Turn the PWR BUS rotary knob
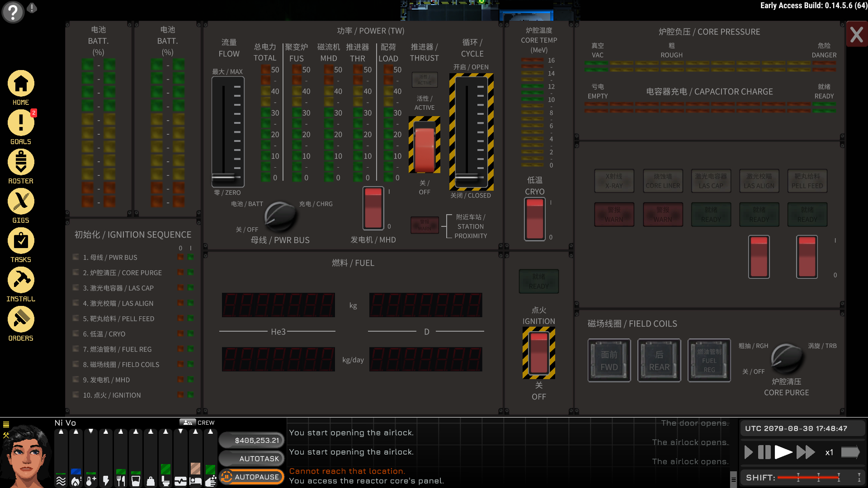This screenshot has width=868, height=488. click(x=280, y=216)
